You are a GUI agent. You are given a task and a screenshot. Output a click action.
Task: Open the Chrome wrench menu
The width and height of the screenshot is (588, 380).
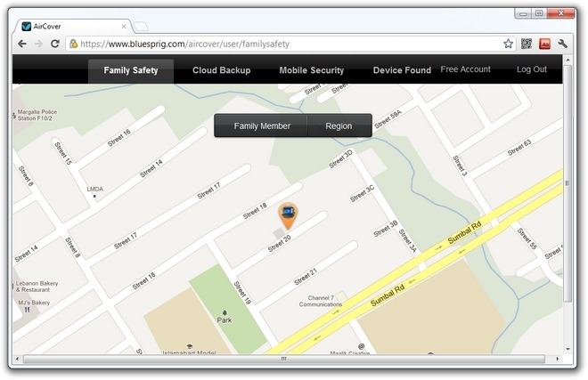562,44
